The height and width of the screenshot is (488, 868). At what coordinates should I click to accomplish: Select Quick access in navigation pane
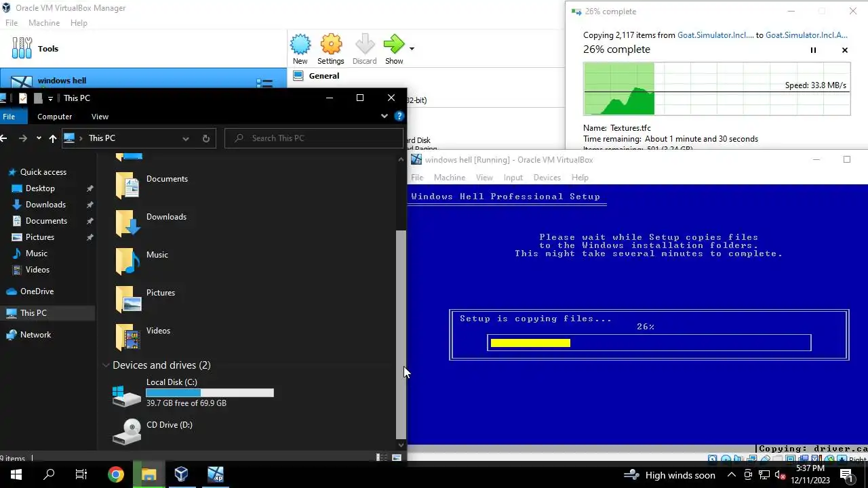point(43,172)
